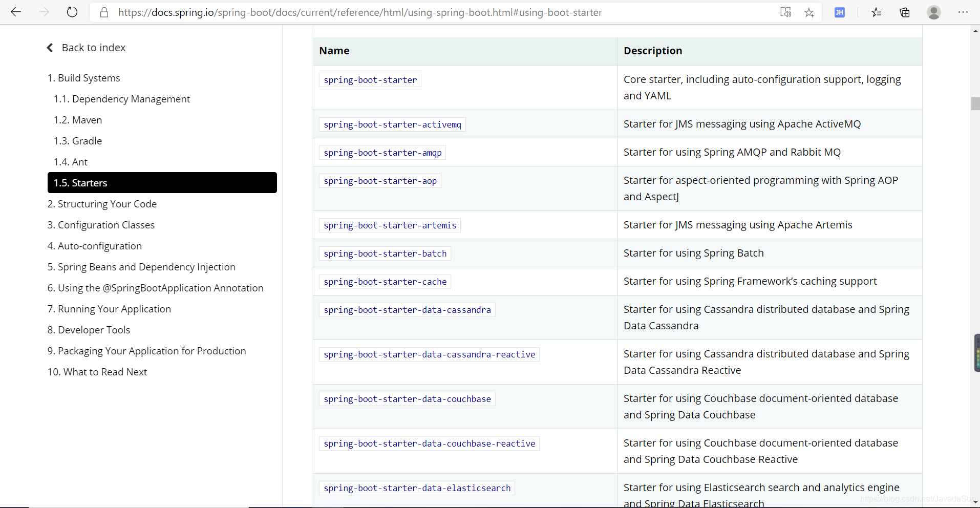Open the read aloud icon in address bar
Viewport: 980px width, 508px height.
785,12
